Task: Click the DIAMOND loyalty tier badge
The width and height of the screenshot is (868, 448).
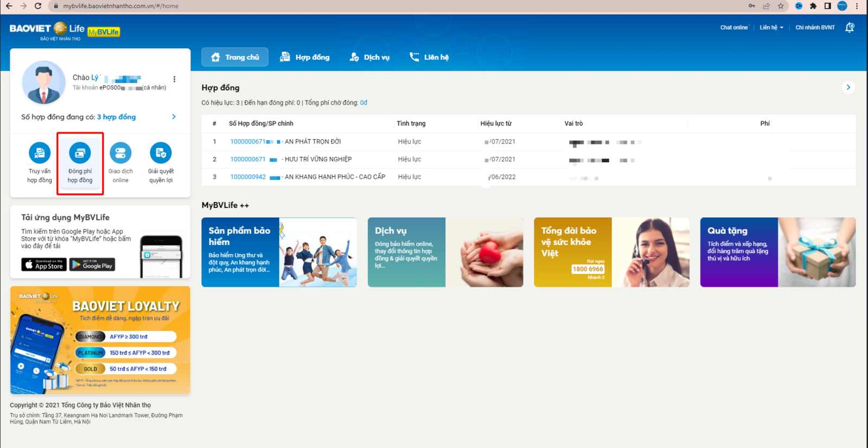Action: [90, 337]
